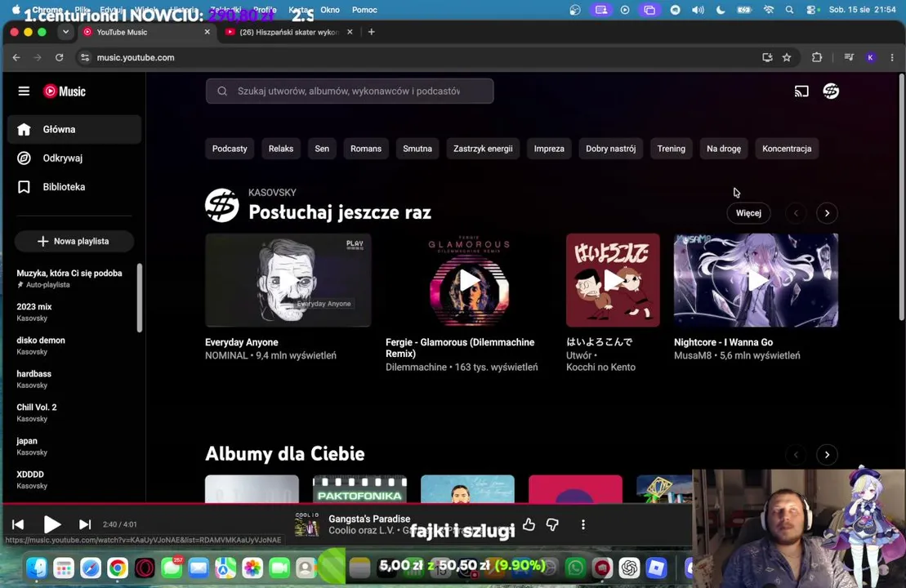Open Chrome three-dot menu
Image resolution: width=906 pixels, height=588 pixels.
(x=892, y=57)
